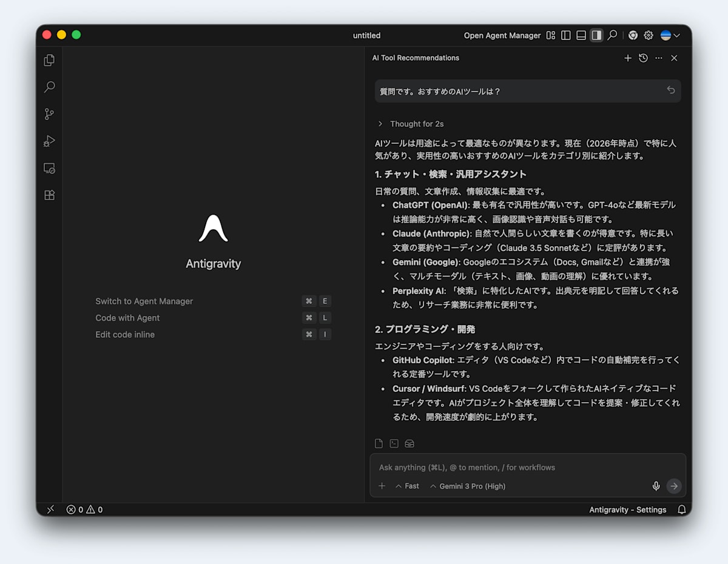Click the plus add context button in chat input
728x564 pixels.
coord(382,486)
